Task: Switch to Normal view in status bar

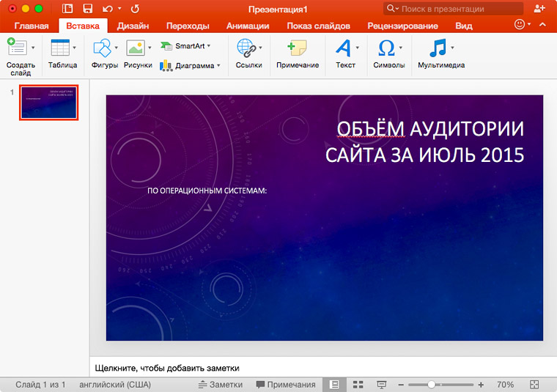Action: click(334, 385)
